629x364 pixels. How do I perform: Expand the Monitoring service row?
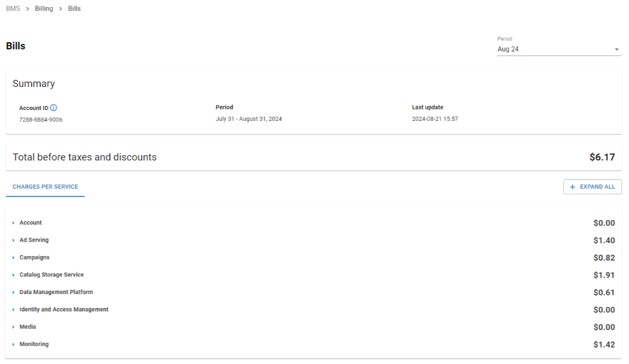pyautogui.click(x=34, y=344)
